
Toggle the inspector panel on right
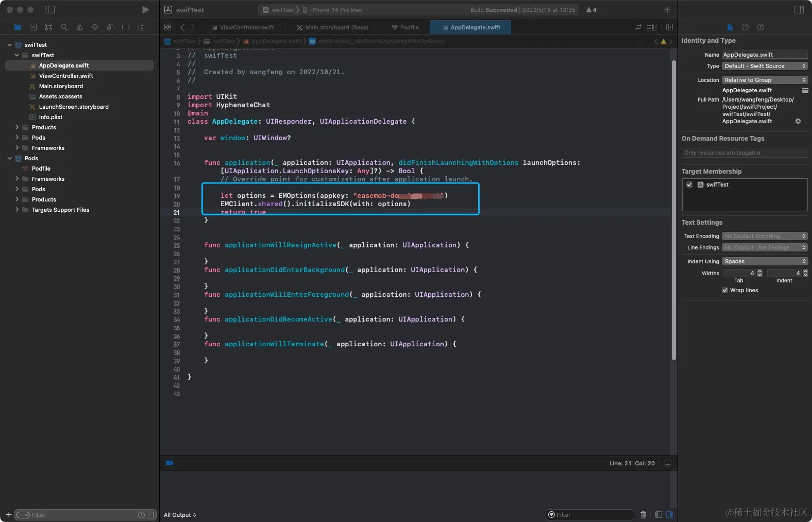(799, 10)
